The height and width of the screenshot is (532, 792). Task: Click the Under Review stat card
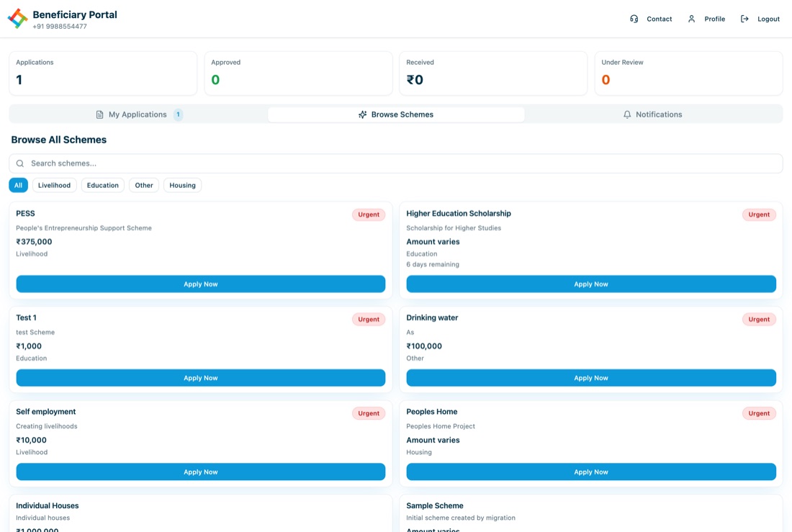[x=689, y=73]
